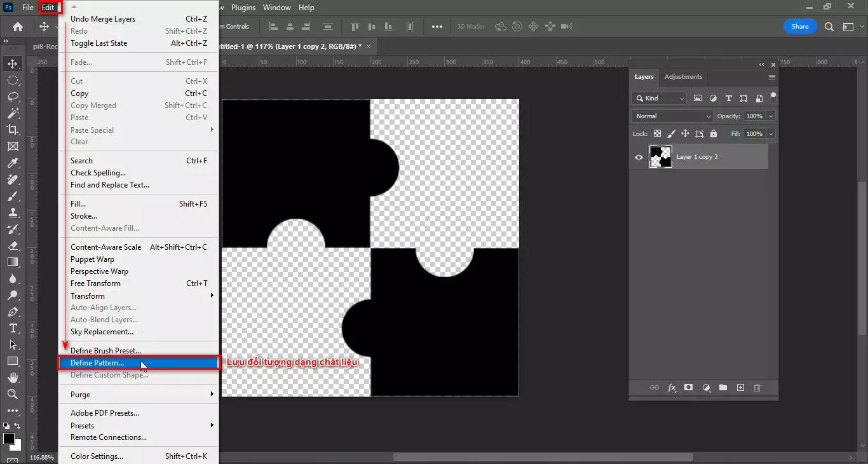Create a new layer
Image resolution: width=868 pixels, height=464 pixels.
point(740,388)
